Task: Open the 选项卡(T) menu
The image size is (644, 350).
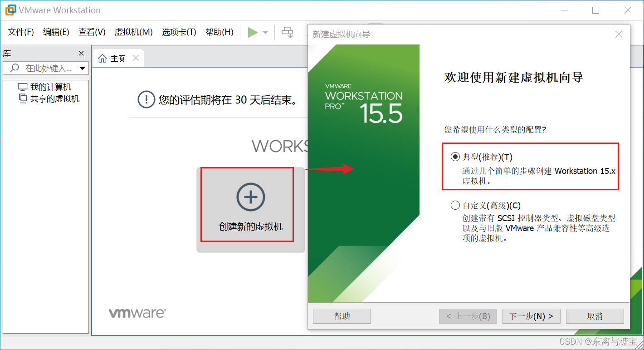Action: point(179,32)
